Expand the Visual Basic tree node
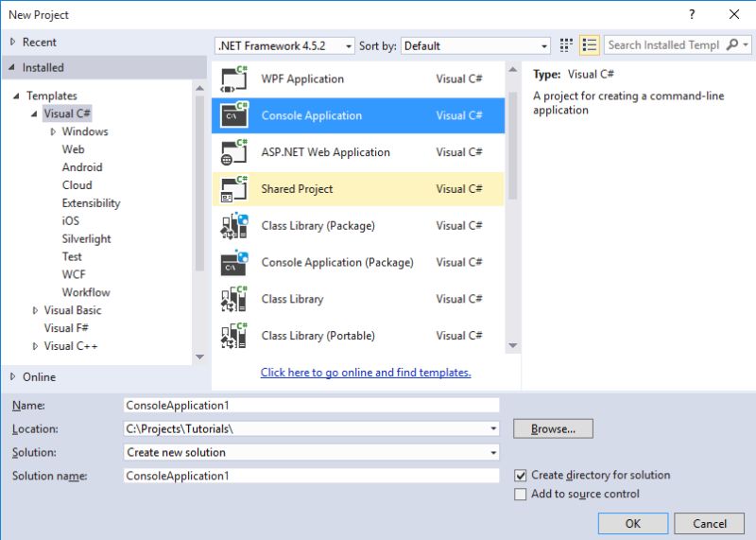The image size is (756, 540). pos(35,310)
